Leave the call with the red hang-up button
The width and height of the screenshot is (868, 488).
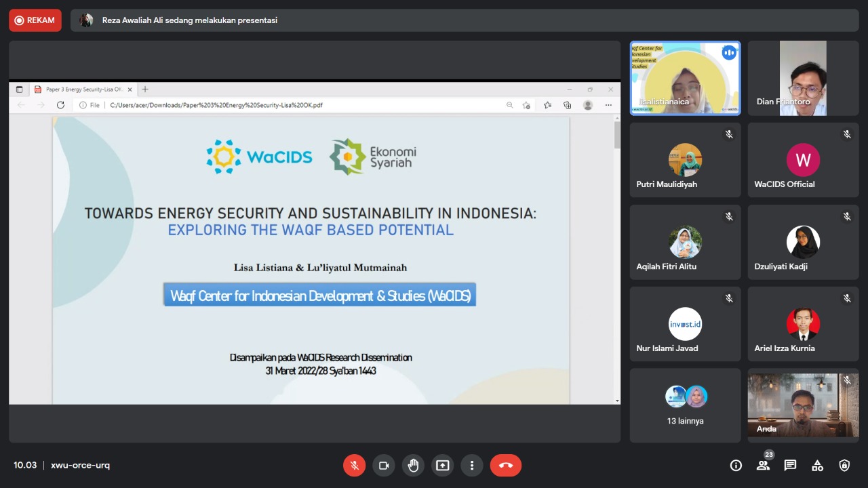pyautogui.click(x=506, y=466)
